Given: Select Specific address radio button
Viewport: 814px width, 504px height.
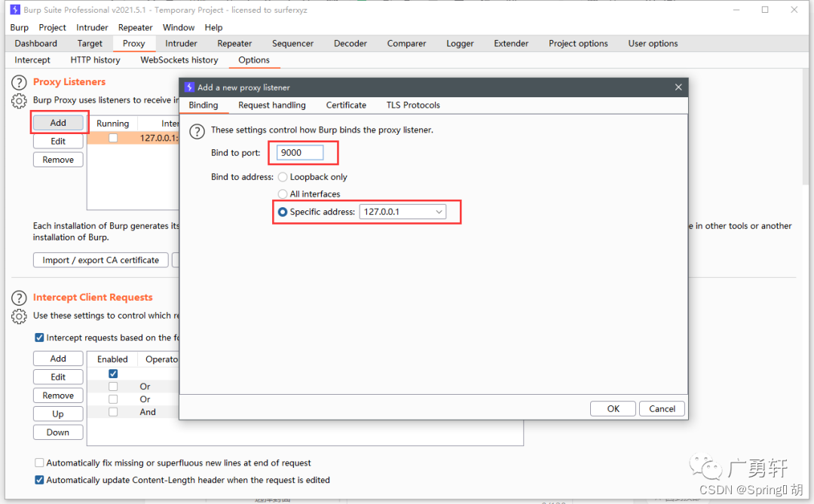Looking at the screenshot, I should [x=283, y=212].
